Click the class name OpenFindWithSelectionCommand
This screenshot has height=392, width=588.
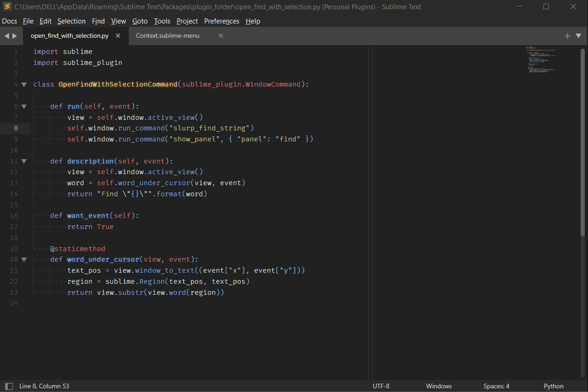118,84
